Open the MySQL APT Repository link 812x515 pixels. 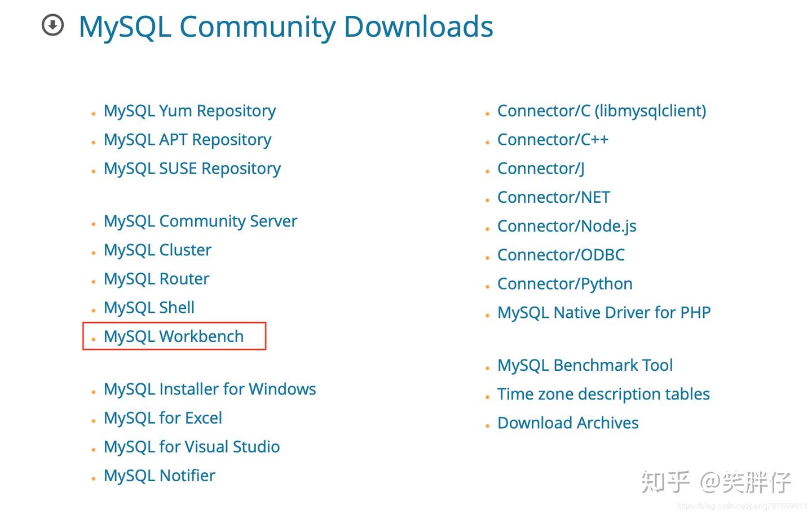coord(187,140)
